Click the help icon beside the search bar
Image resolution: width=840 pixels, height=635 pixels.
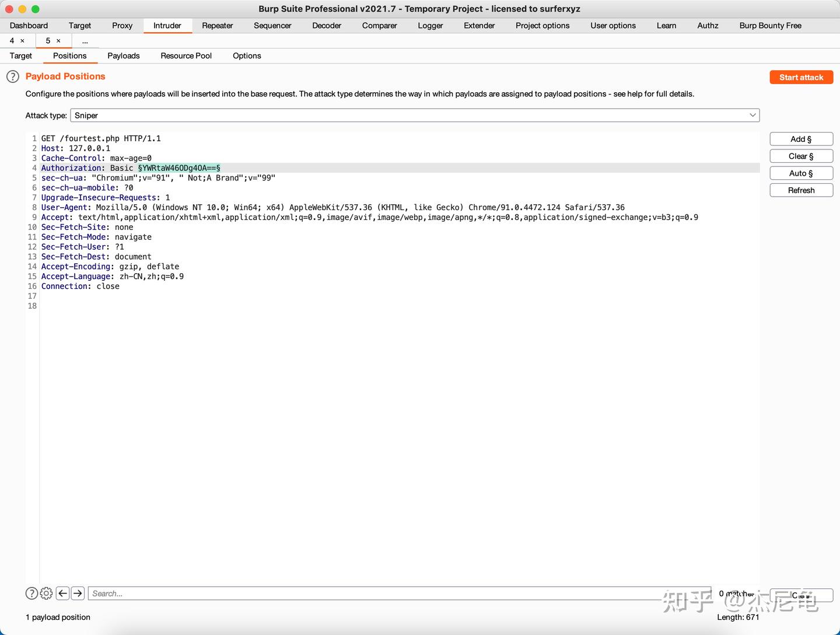click(32, 594)
